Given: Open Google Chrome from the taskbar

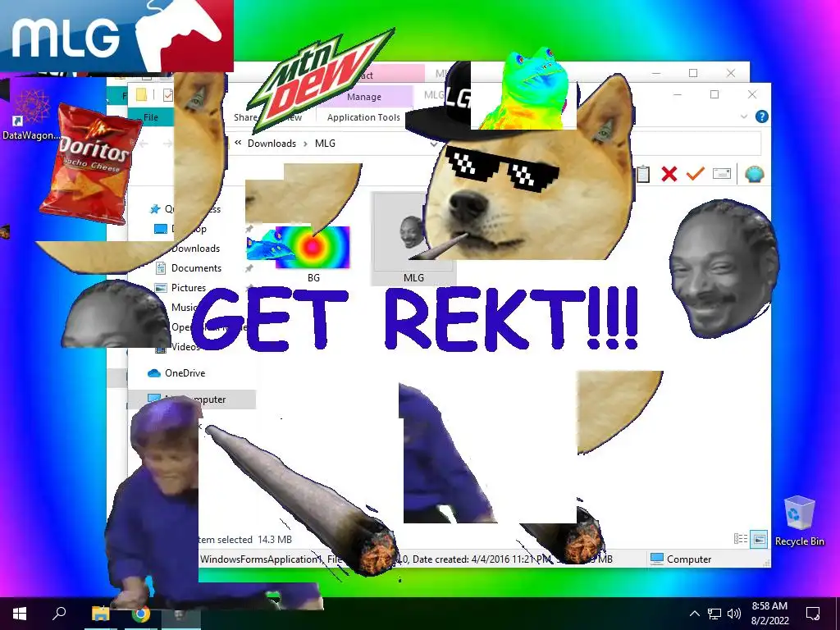Looking at the screenshot, I should pos(141,614).
